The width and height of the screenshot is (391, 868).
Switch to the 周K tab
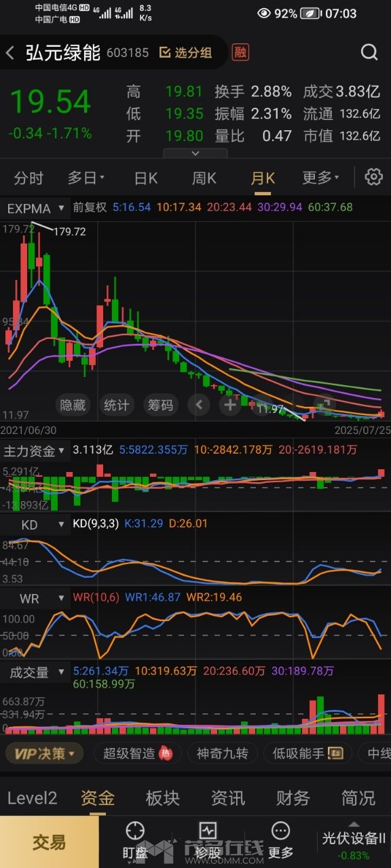point(204,178)
